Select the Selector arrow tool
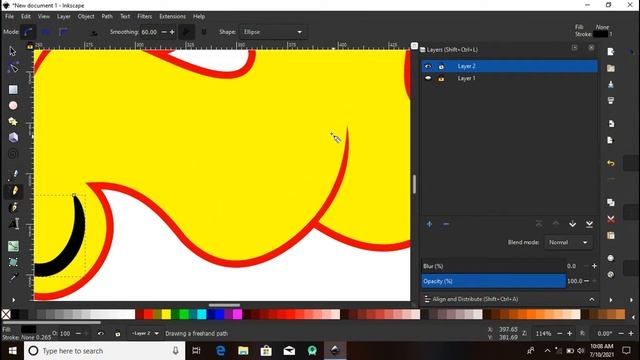 tap(13, 51)
